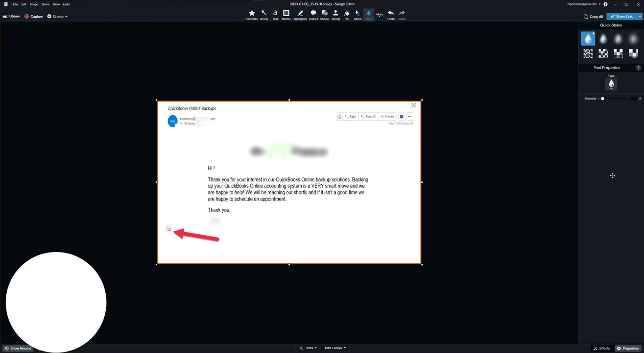Screen dimensions: 644x353
Task: Open the Share Link dropdown arrow
Action: 640,17
